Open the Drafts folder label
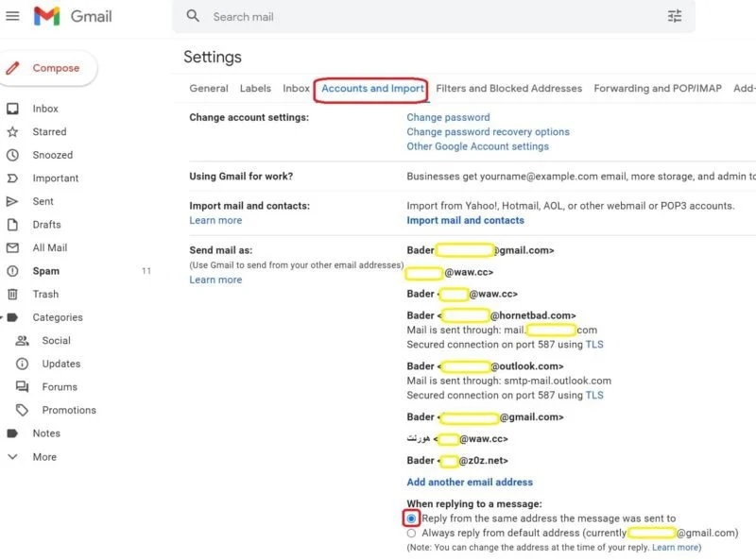The width and height of the screenshot is (756, 560). pos(46,225)
